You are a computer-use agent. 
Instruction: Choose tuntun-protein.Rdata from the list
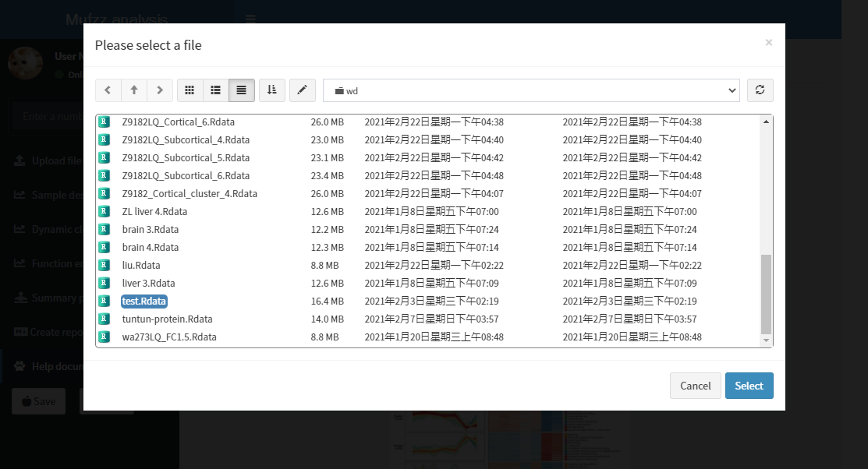167,319
